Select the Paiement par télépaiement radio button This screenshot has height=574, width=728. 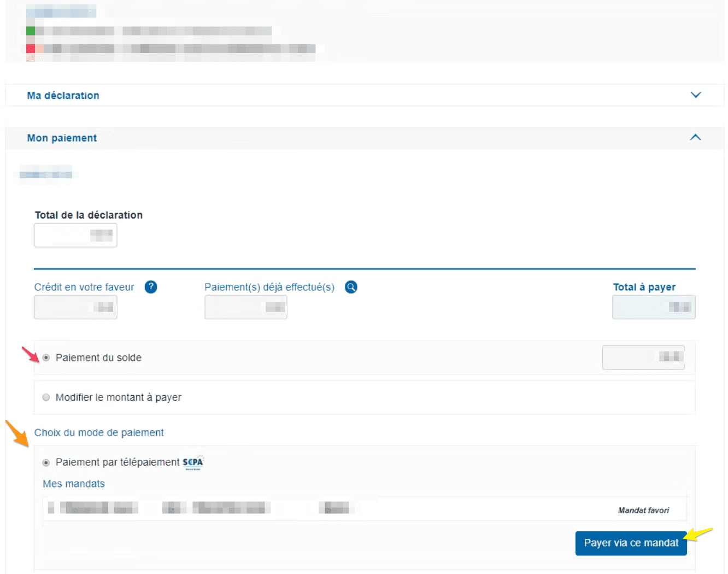point(46,462)
